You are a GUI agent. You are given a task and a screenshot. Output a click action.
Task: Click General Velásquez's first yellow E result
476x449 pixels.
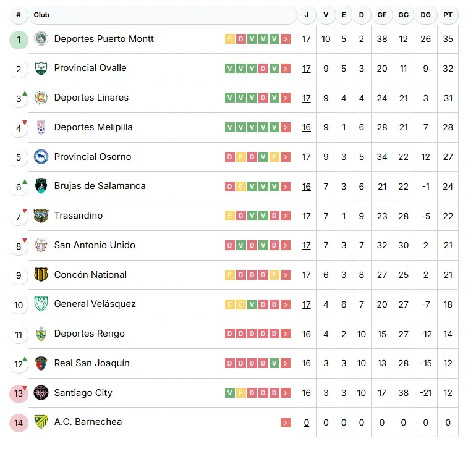230,304
